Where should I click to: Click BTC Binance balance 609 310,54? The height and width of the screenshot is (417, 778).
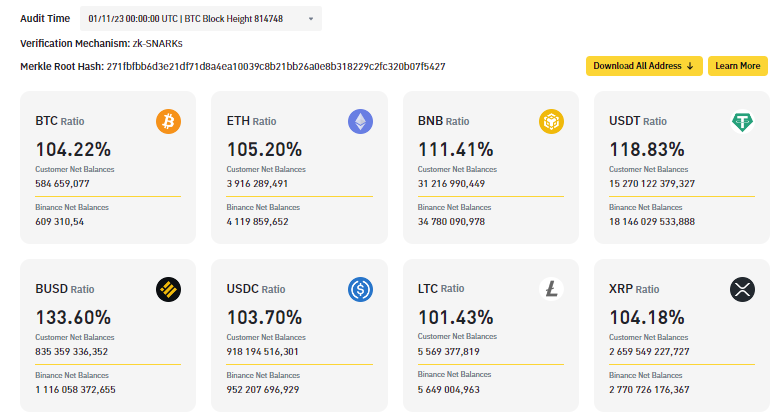click(x=60, y=222)
